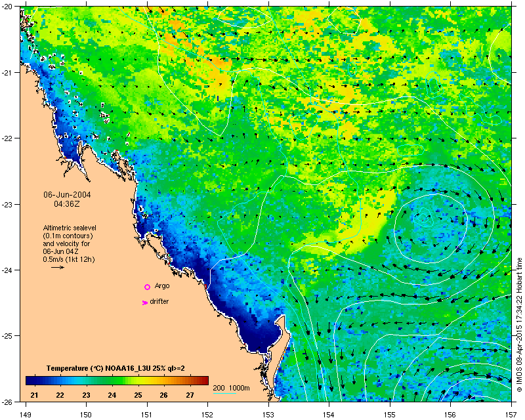
Task: Click colorbar tick label 24
Action: click(112, 395)
